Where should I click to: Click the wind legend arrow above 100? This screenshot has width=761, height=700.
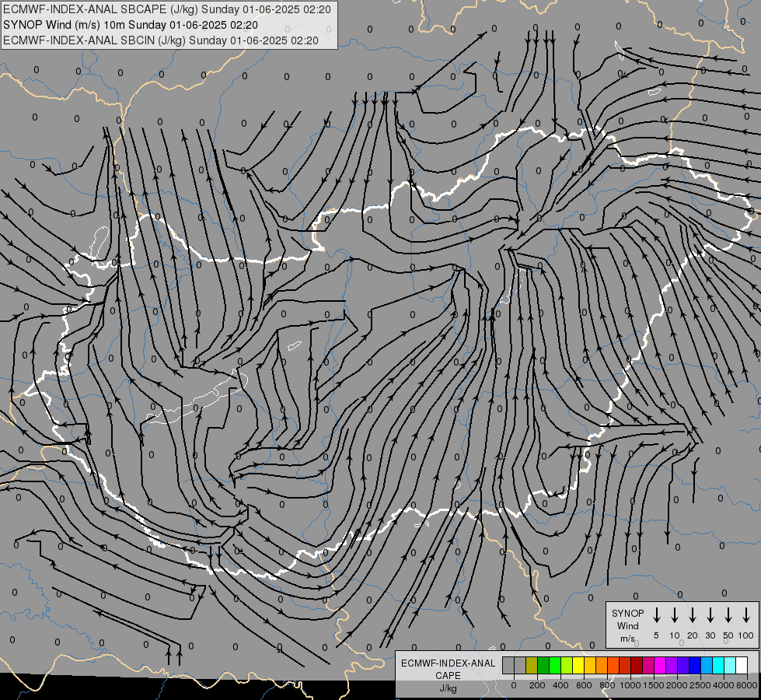click(x=746, y=615)
